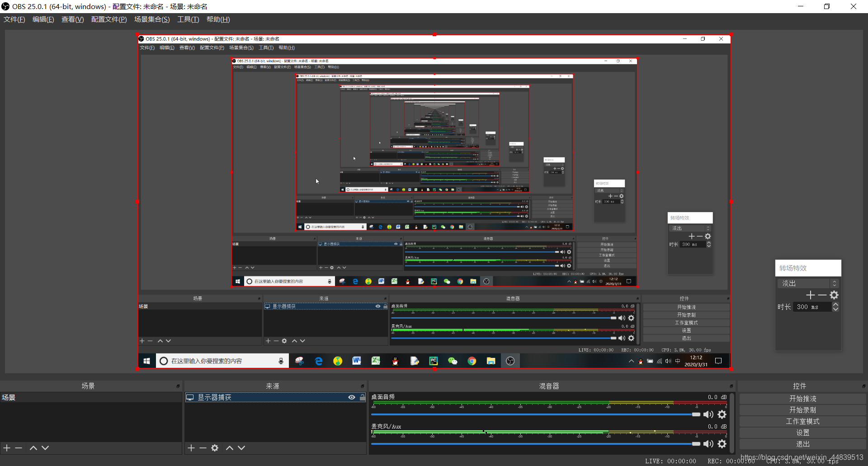Toggle the 显示器捕获 lock icon in the largest preview copy
Viewport: 868px width, 466px height.
click(x=385, y=306)
